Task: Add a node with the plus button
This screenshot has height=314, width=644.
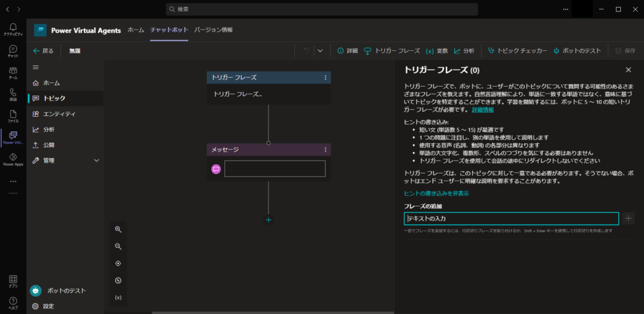Action: [269, 220]
